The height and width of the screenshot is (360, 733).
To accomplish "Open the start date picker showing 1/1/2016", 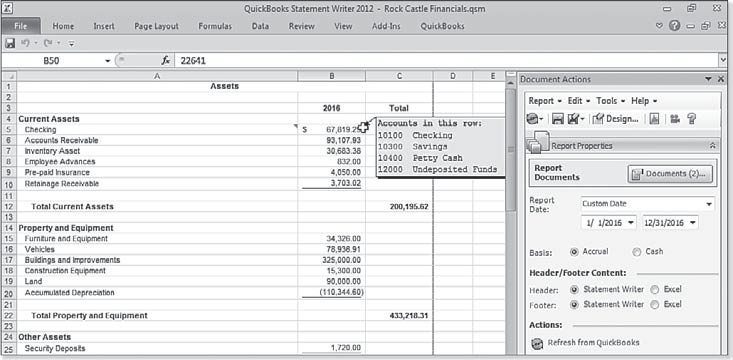I will tap(610, 223).
